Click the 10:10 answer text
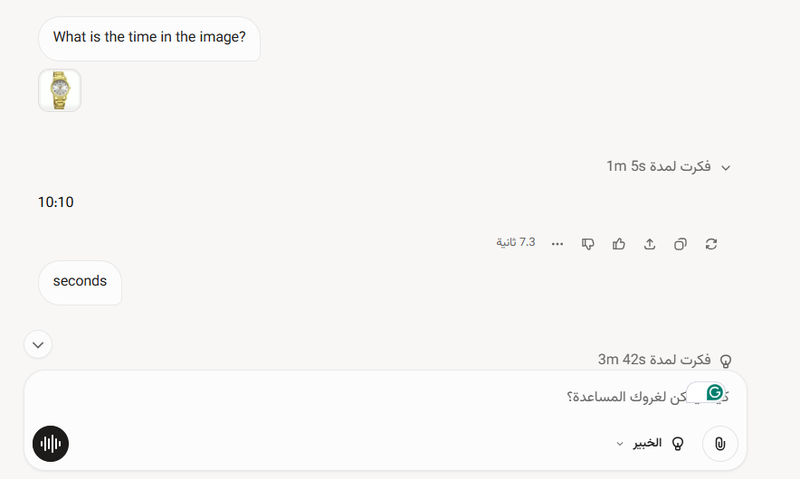This screenshot has width=800, height=479. 56,202
